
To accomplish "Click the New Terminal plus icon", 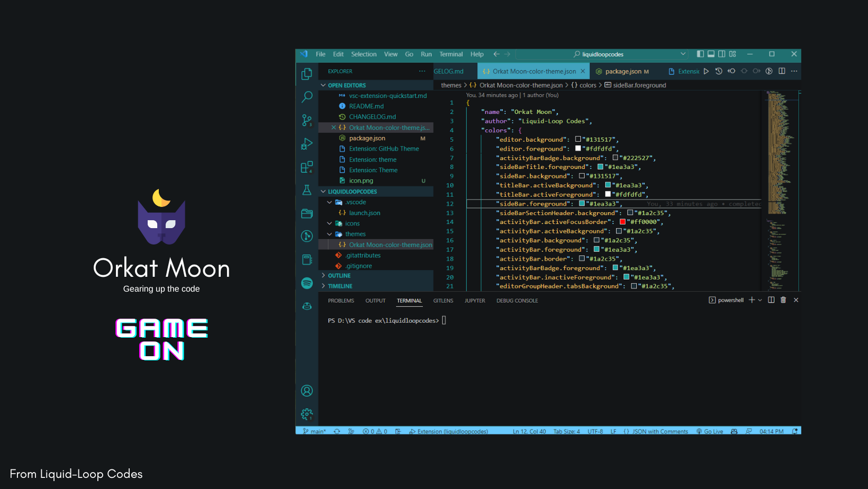I will click(x=752, y=300).
